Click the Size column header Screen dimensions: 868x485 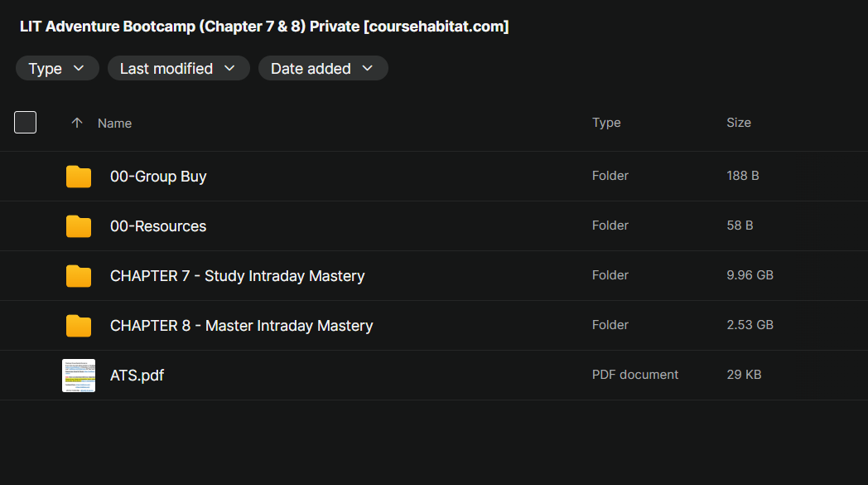click(739, 123)
